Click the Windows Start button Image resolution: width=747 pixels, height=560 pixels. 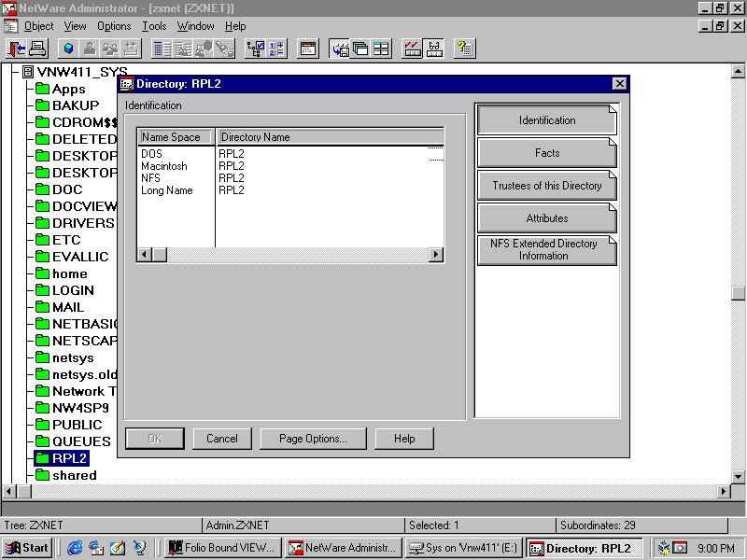(28, 548)
